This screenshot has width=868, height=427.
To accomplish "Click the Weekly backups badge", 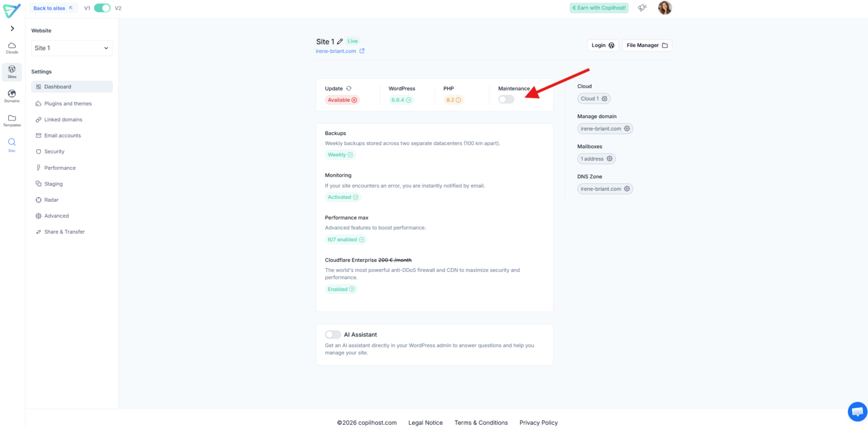I will coord(340,155).
